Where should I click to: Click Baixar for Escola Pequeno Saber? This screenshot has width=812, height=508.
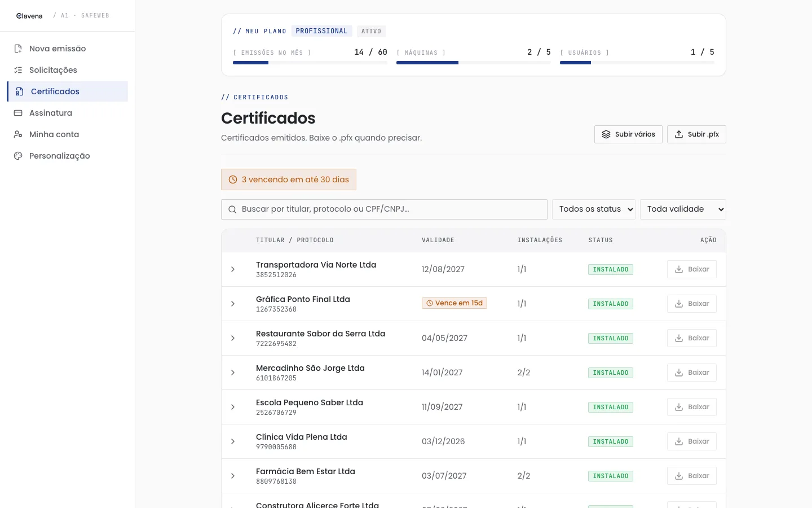pos(692,407)
